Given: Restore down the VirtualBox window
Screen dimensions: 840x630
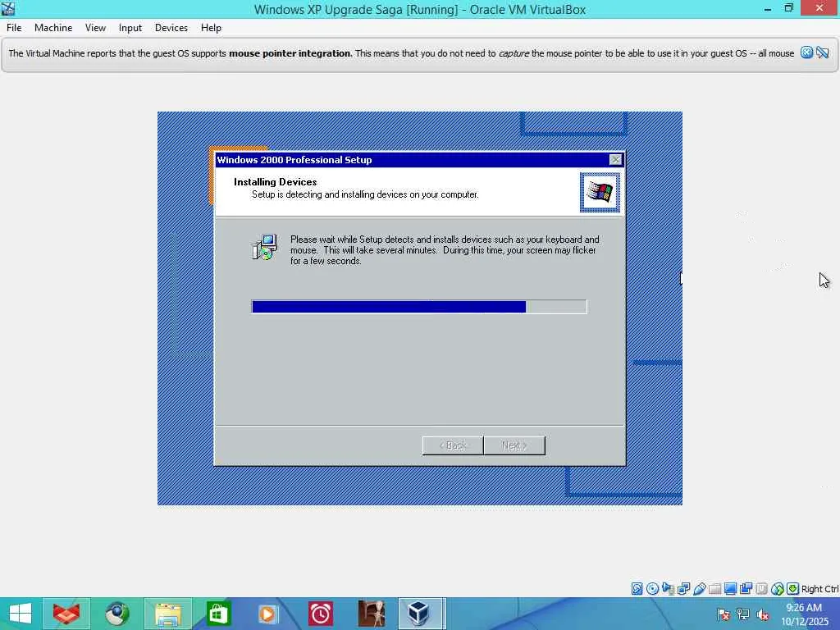Looking at the screenshot, I should (x=788, y=8).
